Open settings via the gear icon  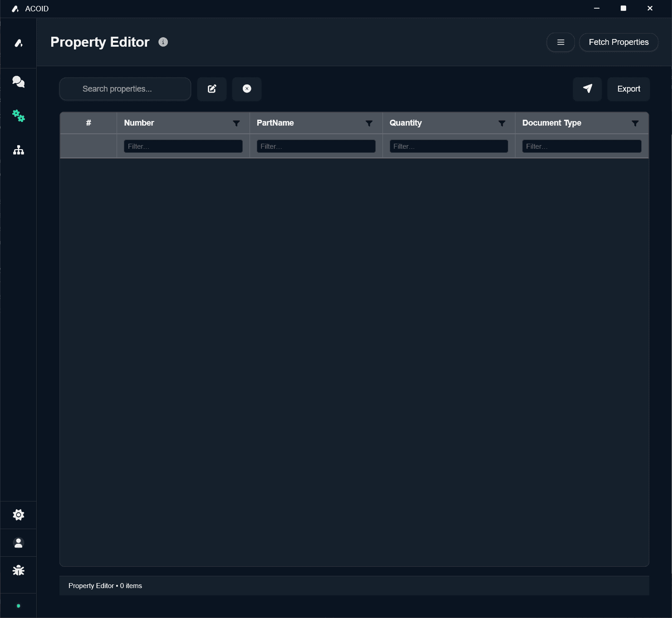pyautogui.click(x=18, y=515)
